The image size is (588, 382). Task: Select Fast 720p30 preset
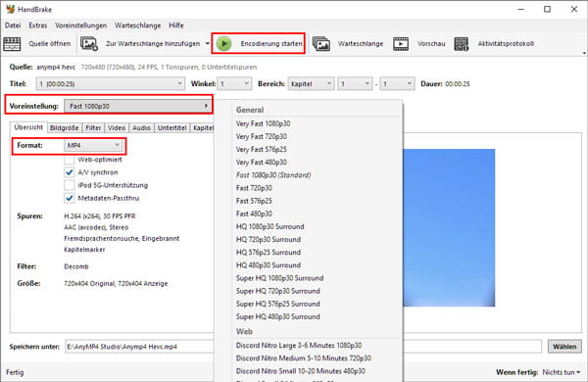pos(254,188)
